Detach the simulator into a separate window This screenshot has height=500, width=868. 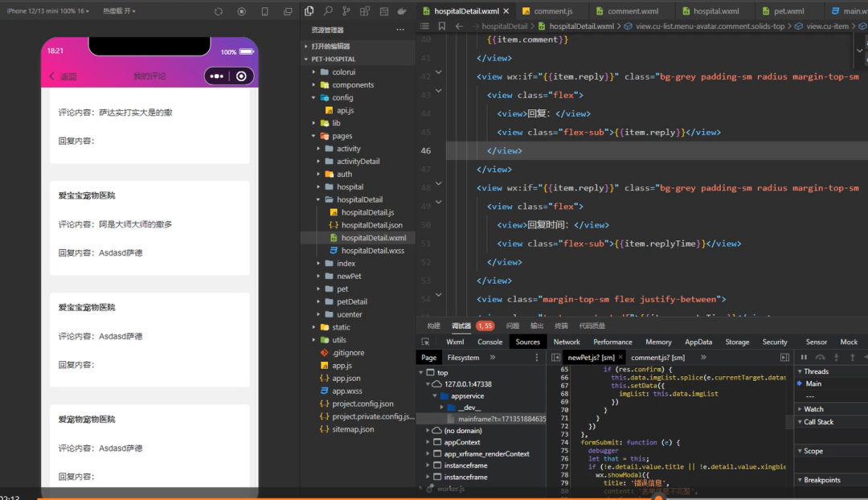coord(288,11)
